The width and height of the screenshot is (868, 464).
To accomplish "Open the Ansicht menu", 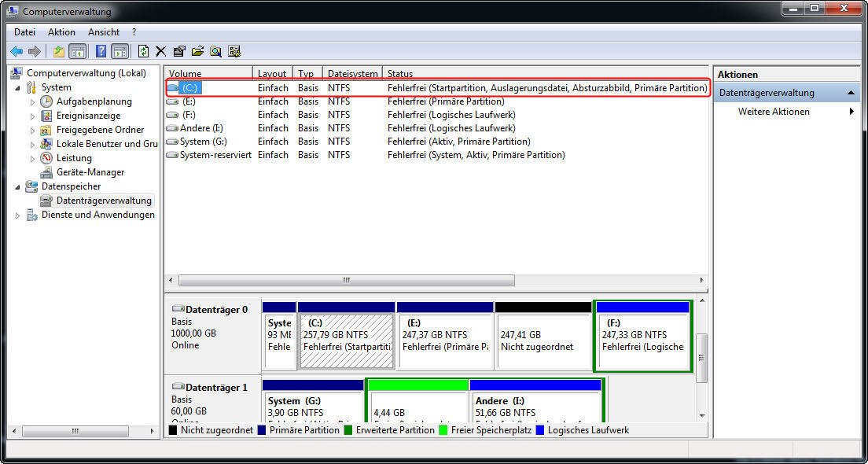I will click(x=104, y=32).
